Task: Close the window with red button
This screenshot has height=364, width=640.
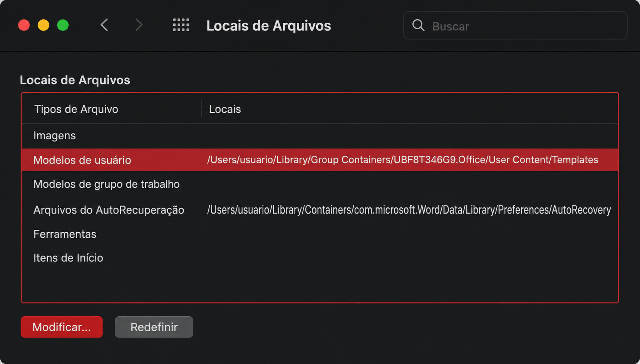Action: pos(24,25)
